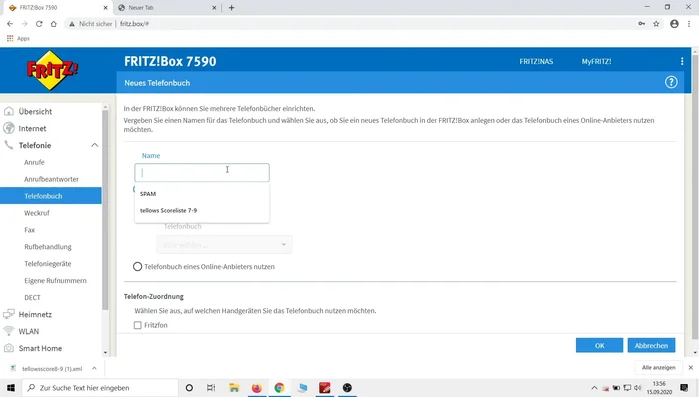Open Task View
699x397 pixels.
pyautogui.click(x=211, y=388)
